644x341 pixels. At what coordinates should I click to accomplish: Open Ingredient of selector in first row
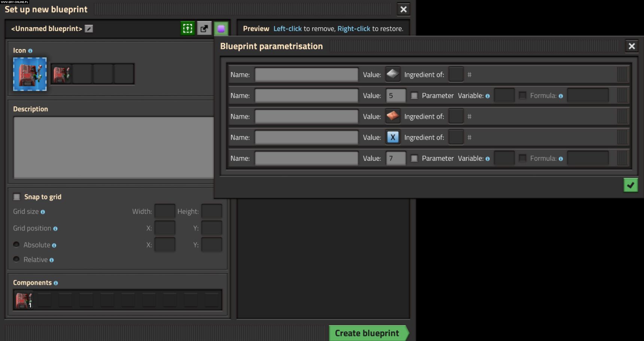(x=456, y=74)
